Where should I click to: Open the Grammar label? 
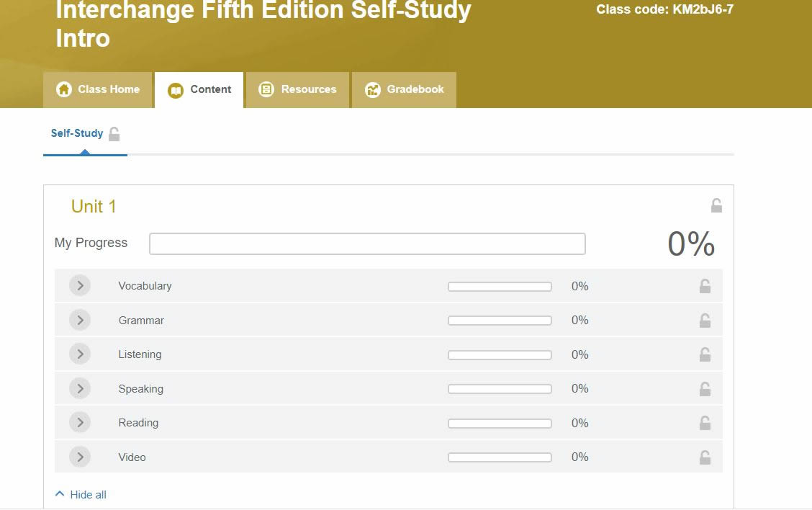tap(141, 321)
